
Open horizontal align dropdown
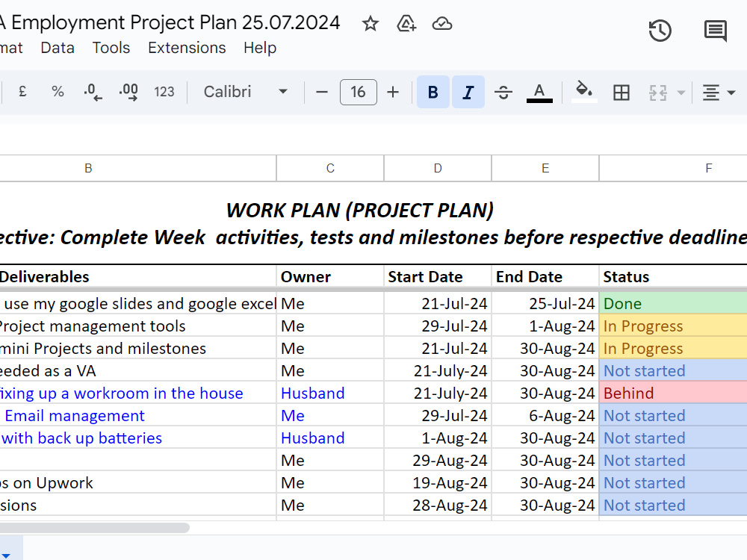tap(719, 93)
